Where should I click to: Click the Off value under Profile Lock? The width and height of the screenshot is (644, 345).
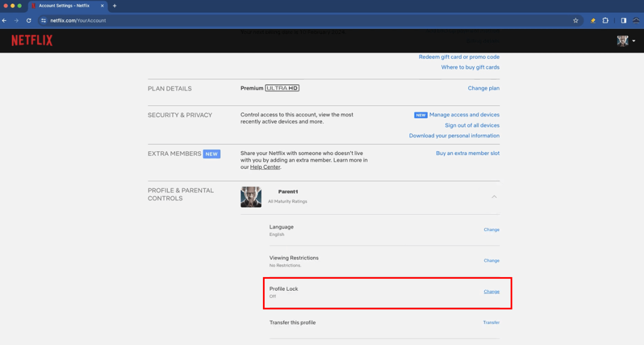pos(273,297)
